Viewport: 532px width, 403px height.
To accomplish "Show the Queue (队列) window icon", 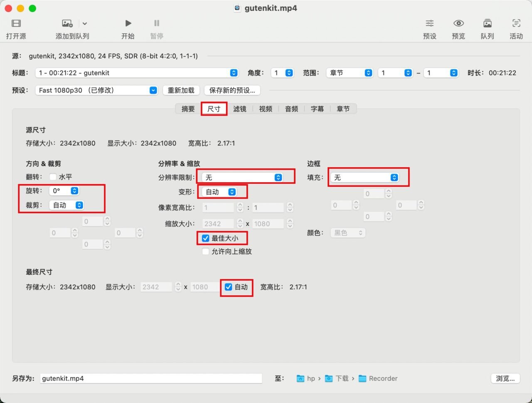I will 487,23.
